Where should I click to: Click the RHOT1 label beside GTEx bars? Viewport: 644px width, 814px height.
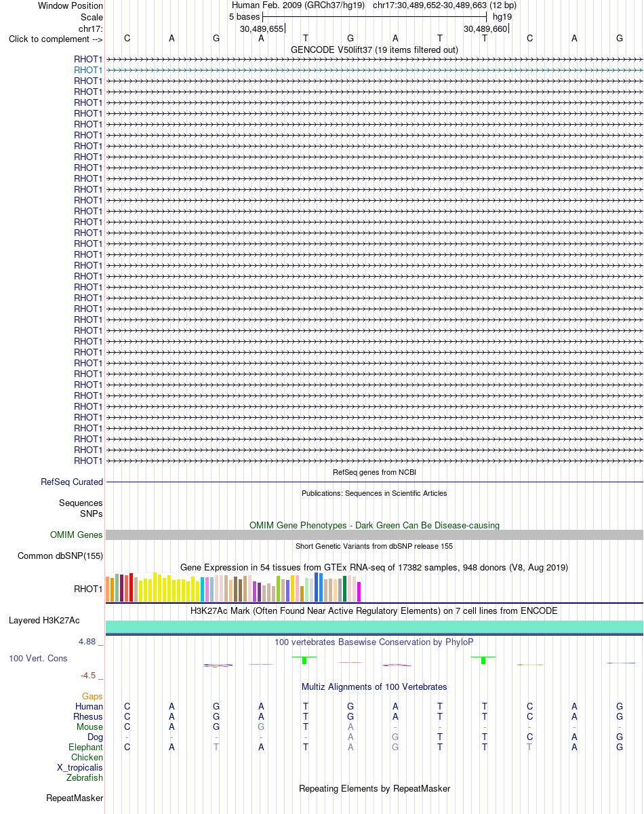(x=88, y=588)
